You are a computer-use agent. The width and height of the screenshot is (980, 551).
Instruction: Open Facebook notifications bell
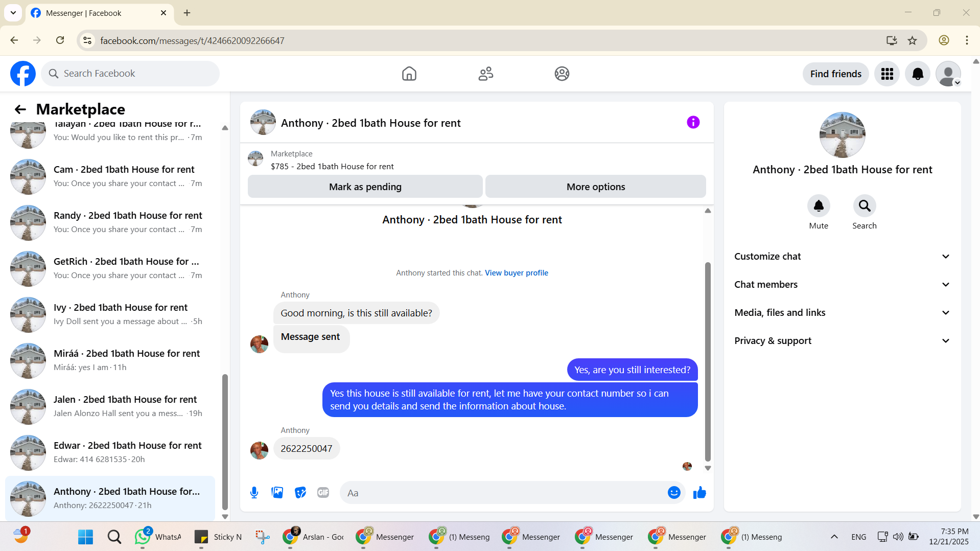(918, 74)
